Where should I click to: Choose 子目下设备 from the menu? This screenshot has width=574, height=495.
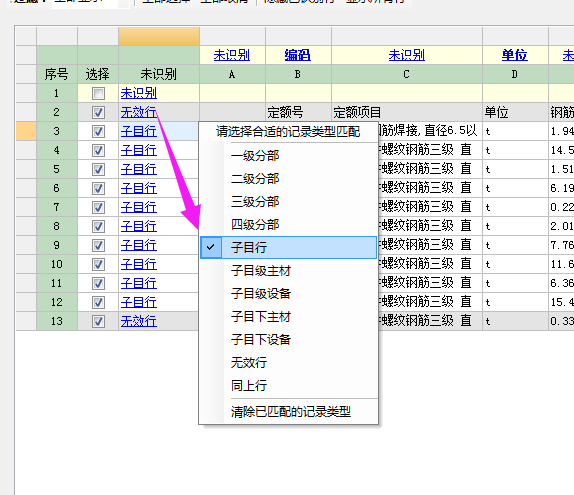(x=288, y=339)
